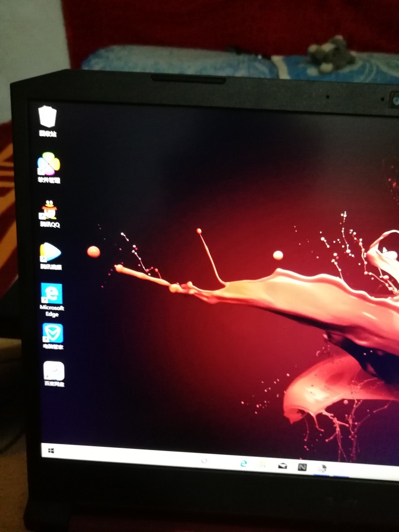Open Tencent Video play-arrow desktop shortcut
Screen dimensions: 399x532
pos(50,253)
